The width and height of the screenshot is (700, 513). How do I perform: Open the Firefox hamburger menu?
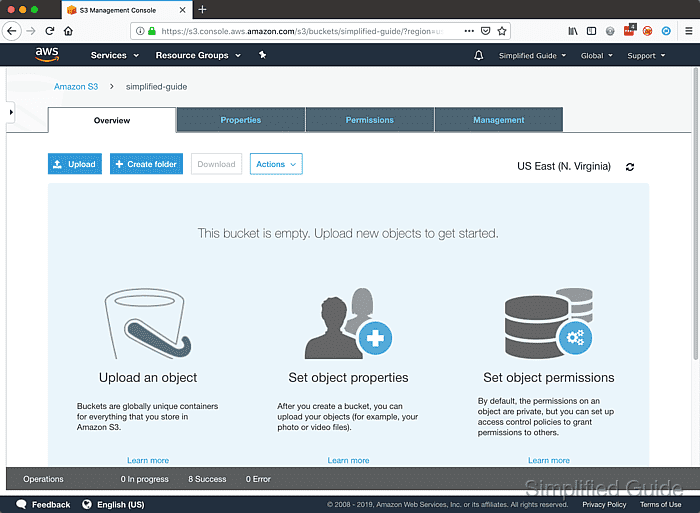point(689,31)
